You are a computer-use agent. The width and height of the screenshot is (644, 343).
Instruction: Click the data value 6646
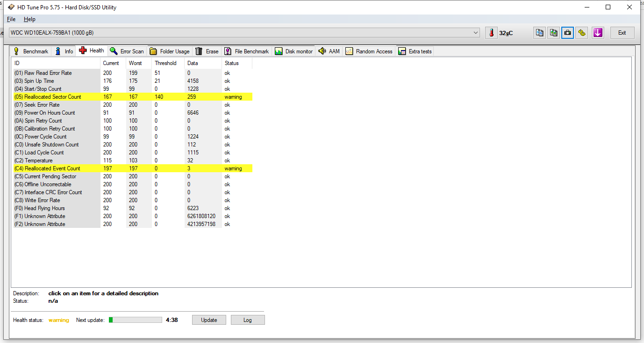click(193, 113)
